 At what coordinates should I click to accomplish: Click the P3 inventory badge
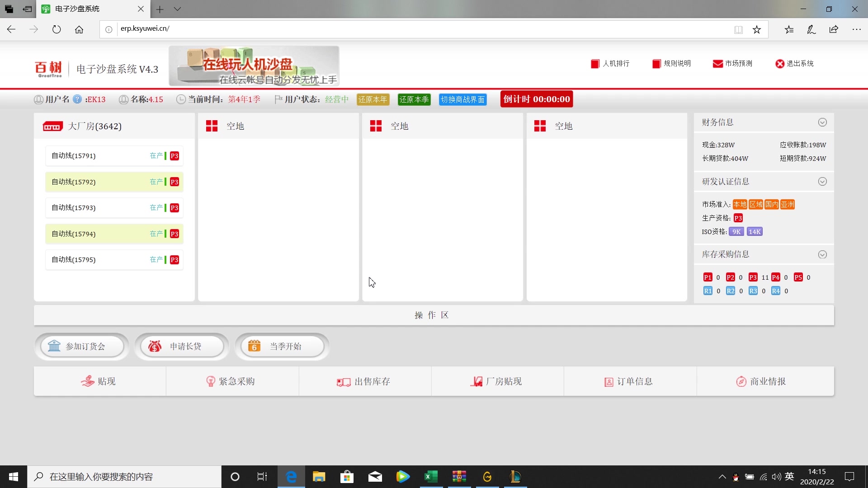(x=753, y=277)
